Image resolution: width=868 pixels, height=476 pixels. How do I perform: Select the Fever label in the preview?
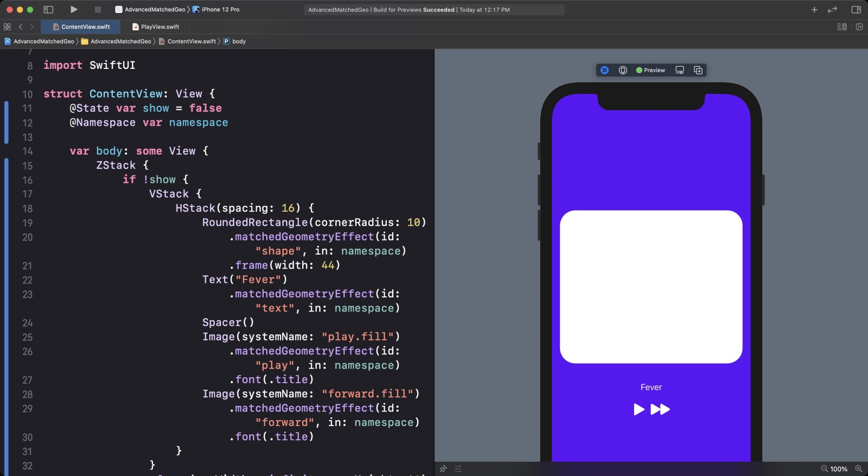click(x=651, y=387)
